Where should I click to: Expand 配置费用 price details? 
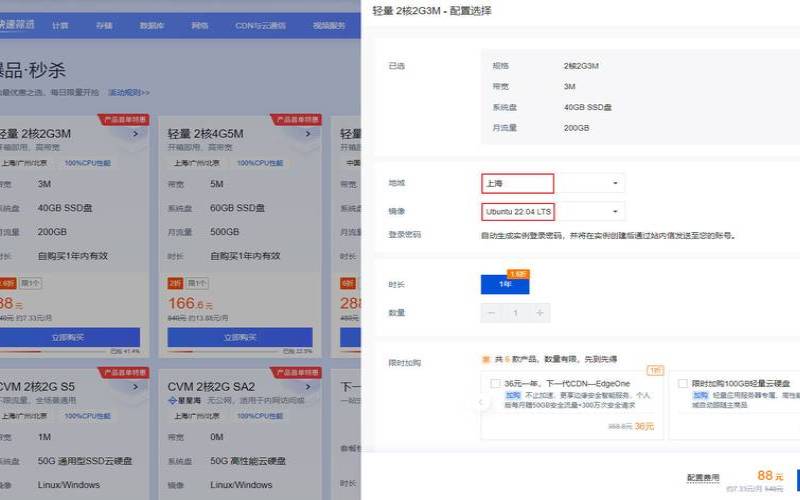pyautogui.click(x=702, y=478)
